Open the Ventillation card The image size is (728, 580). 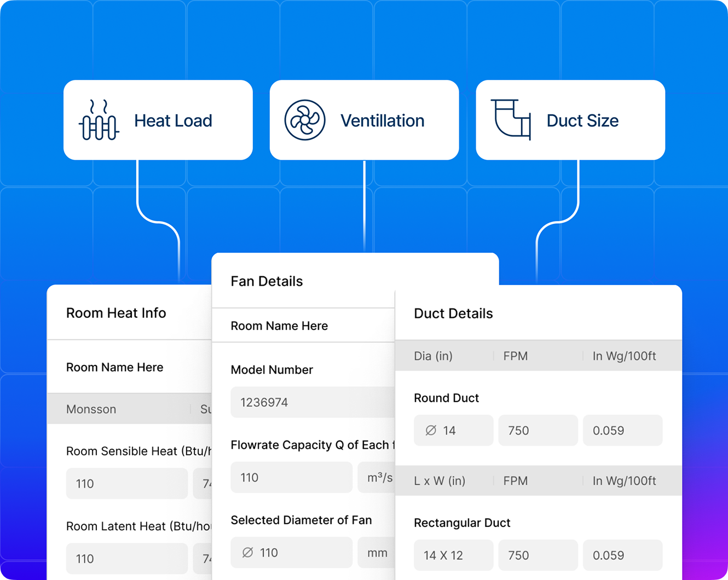click(364, 120)
